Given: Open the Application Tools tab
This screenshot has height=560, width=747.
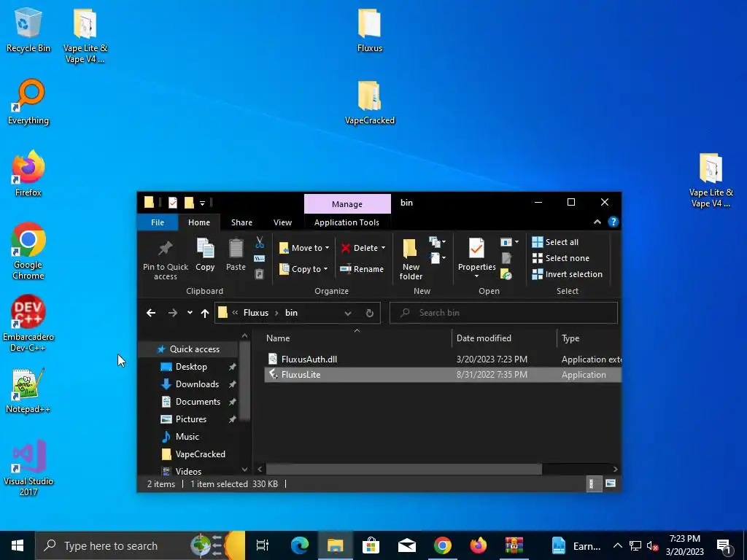Looking at the screenshot, I should (347, 222).
